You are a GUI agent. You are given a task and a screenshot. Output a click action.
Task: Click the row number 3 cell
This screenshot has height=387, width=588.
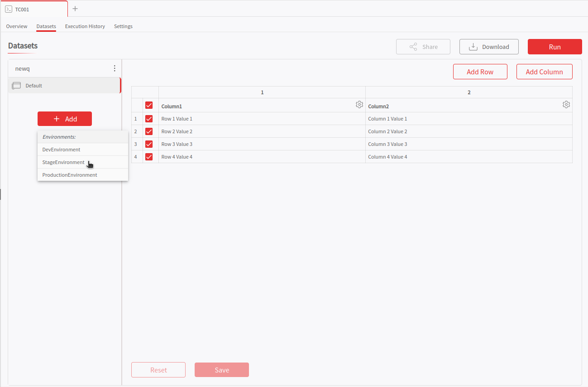tap(137, 144)
